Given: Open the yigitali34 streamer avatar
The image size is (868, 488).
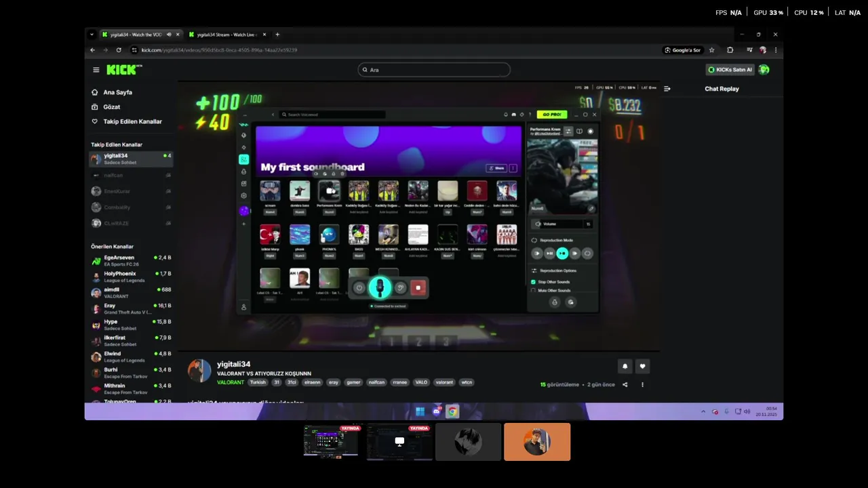Looking at the screenshot, I should (199, 371).
